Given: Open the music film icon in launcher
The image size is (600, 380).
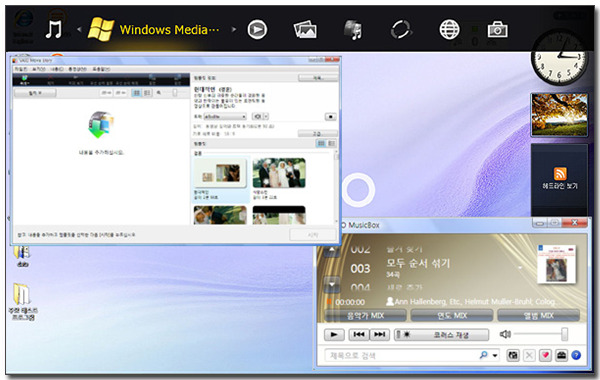Looking at the screenshot, I should (353, 30).
